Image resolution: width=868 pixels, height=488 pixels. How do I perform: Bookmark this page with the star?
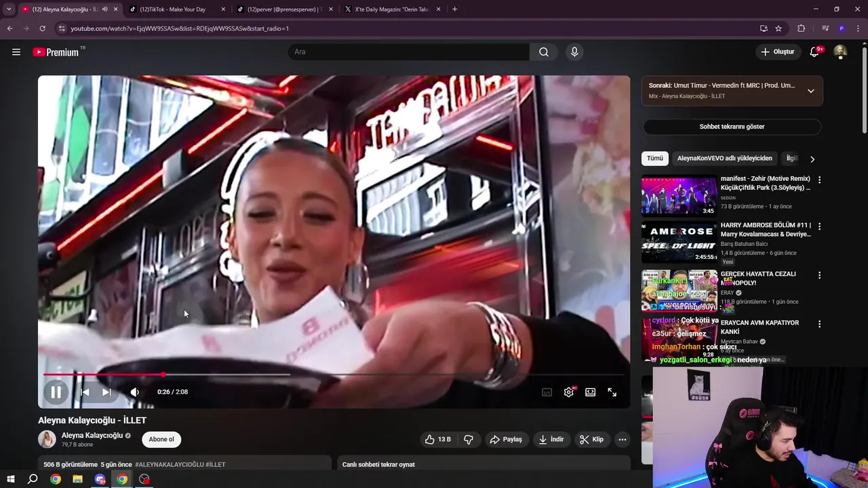[x=778, y=28]
